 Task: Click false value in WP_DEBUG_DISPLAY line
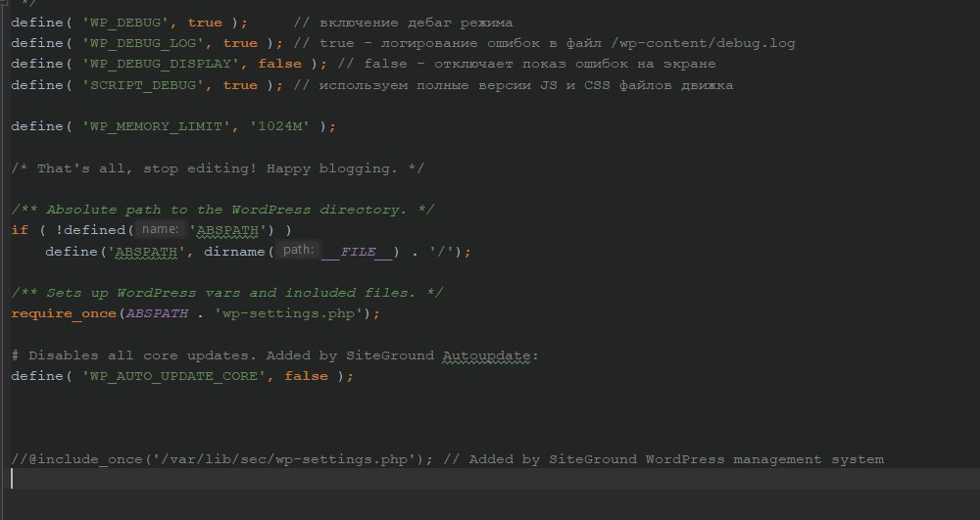pyautogui.click(x=279, y=64)
